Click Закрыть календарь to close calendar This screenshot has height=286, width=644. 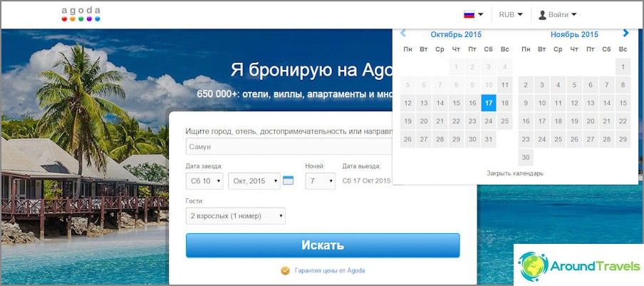tap(515, 173)
